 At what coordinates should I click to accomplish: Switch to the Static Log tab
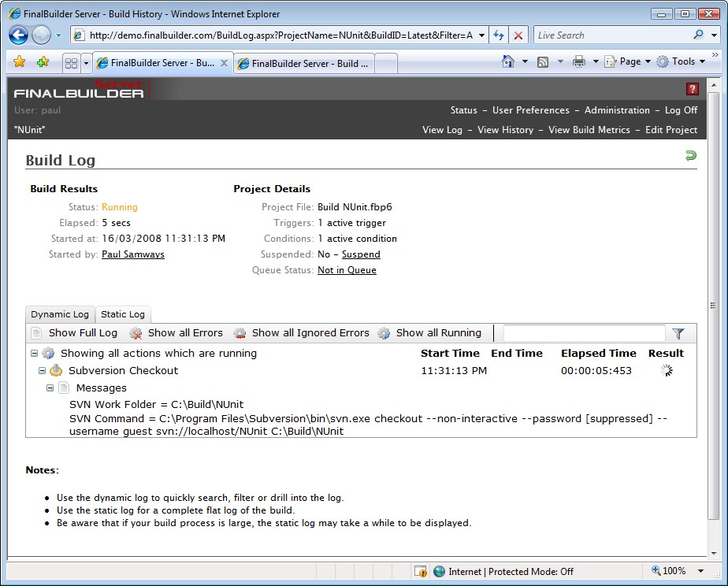point(123,314)
